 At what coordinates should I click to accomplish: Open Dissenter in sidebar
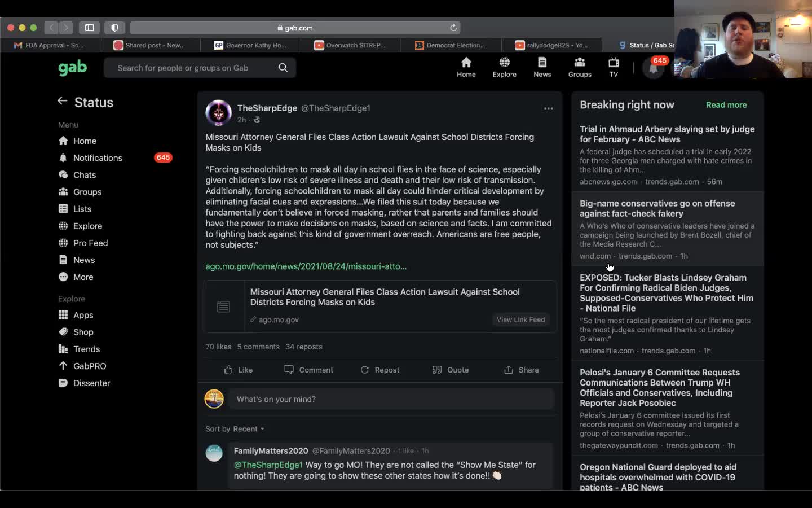click(84, 383)
